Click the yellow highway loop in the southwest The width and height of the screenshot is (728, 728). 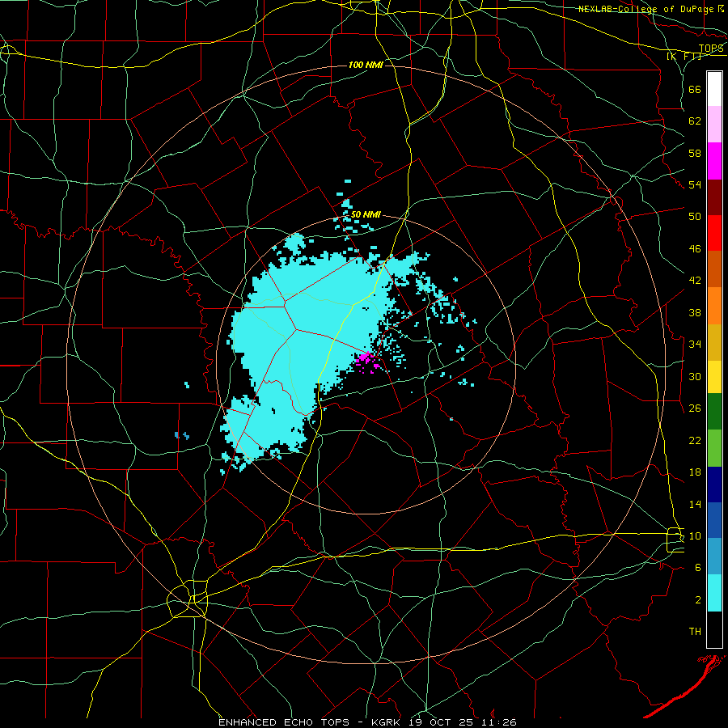click(x=187, y=599)
